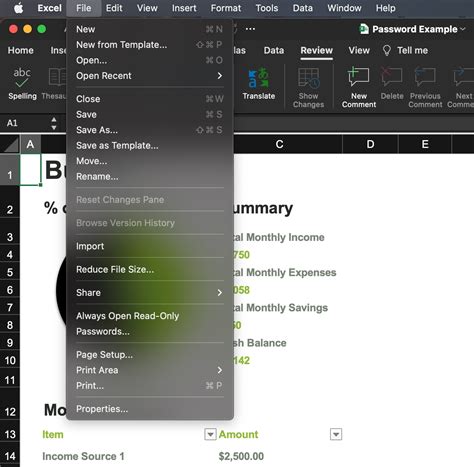Click the Income Source 1 cell
This screenshot has width=474, height=467.
83,456
